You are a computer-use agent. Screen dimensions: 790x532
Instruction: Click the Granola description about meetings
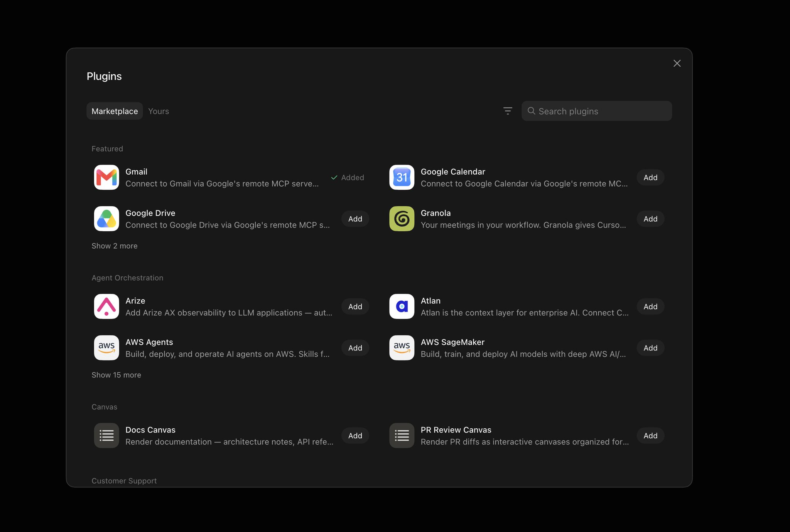(523, 225)
